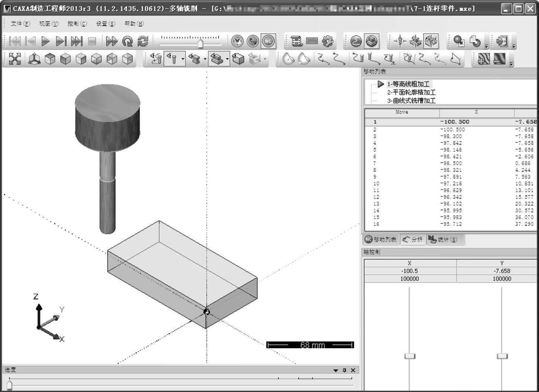Open dropdown arrow next to tool visibility
The width and height of the screenshot is (539, 392).
point(183,59)
